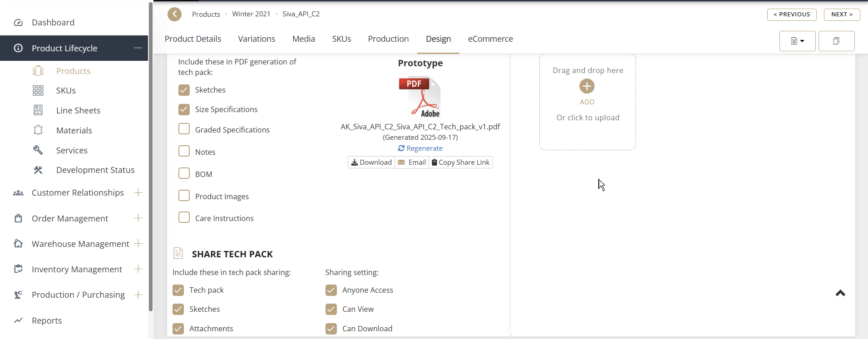The width and height of the screenshot is (868, 339).
Task: Click the back arrow circle icon
Action: [174, 15]
